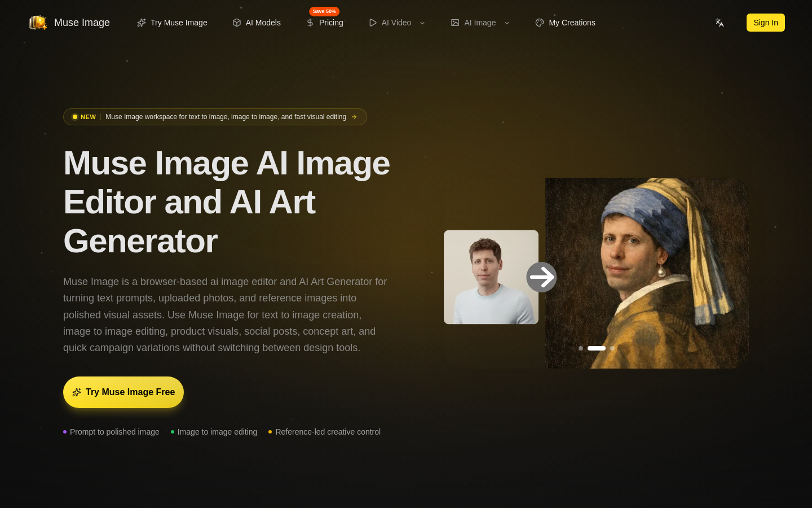The width and height of the screenshot is (812, 508).
Task: Click the Try Muse Image Free button
Action: [x=123, y=392]
